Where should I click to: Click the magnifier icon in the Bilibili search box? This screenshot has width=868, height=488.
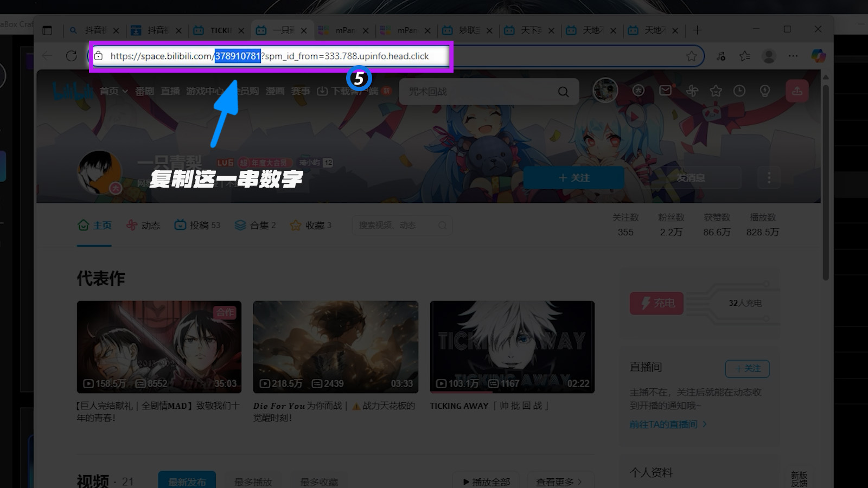tap(563, 92)
